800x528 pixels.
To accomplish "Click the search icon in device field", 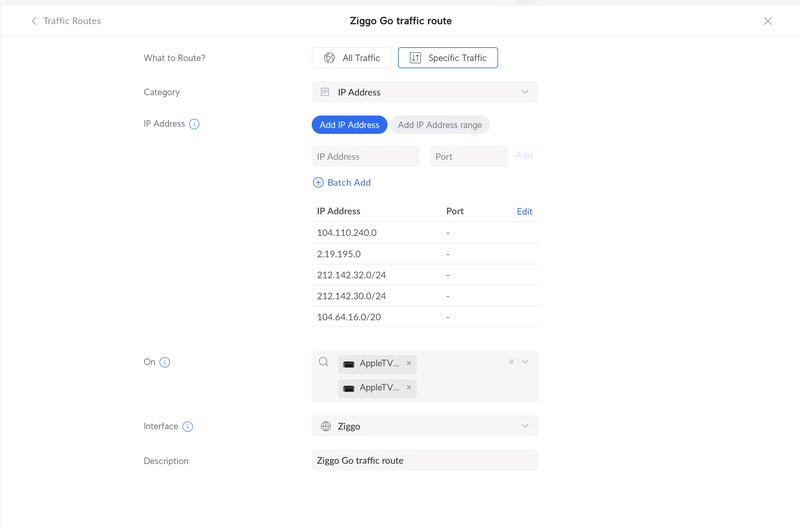I will [x=324, y=362].
